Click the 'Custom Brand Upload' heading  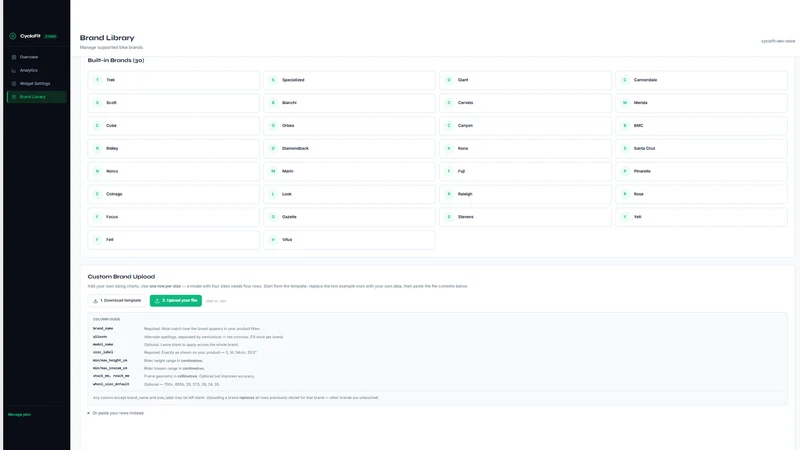coord(121,277)
